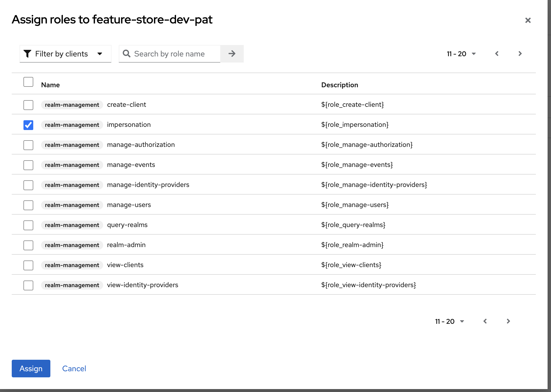Click the Cancel link
This screenshot has height=392, width=551.
click(x=74, y=369)
